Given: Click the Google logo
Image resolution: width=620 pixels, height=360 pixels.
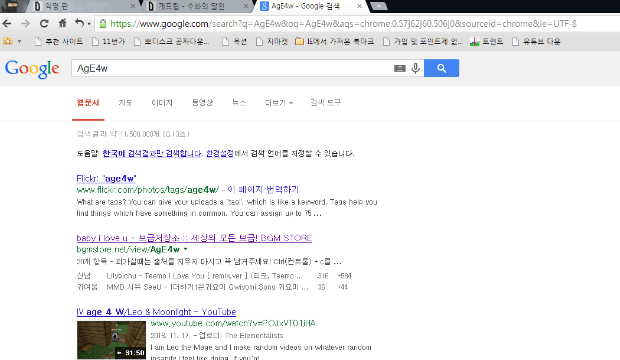Looking at the screenshot, I should 32,69.
